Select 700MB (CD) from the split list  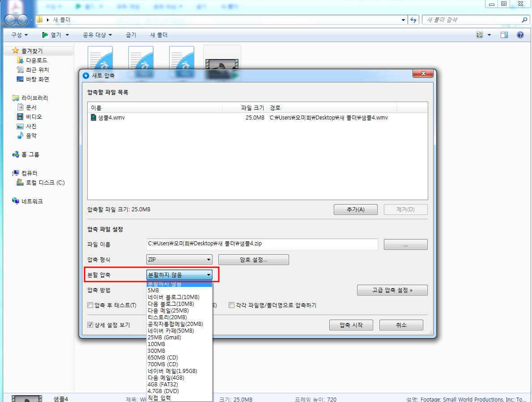(163, 364)
